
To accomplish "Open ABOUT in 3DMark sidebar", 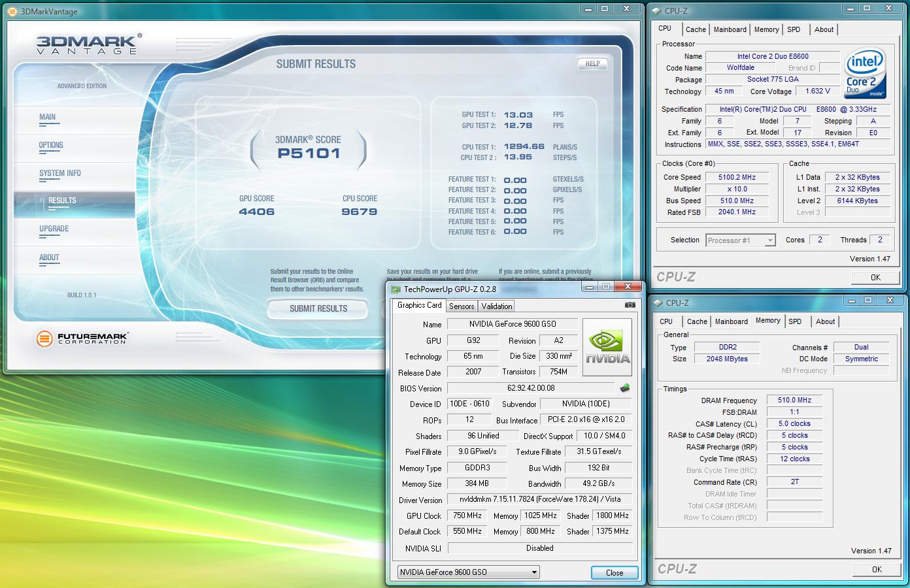I will [x=49, y=258].
